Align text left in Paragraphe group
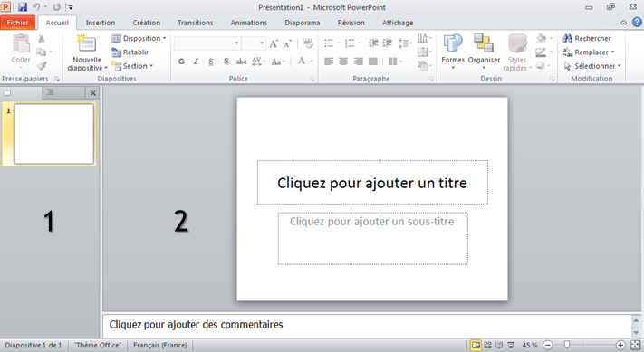This screenshot has height=352, width=644. pyautogui.click(x=329, y=62)
